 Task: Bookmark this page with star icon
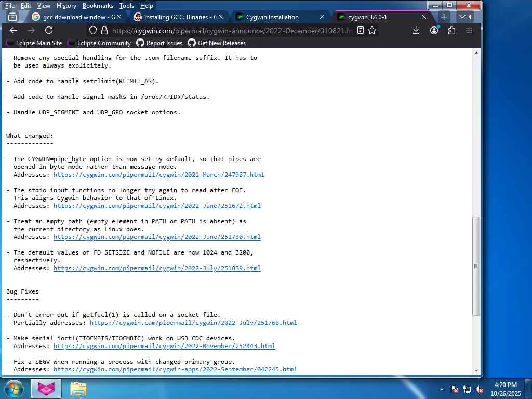click(372, 31)
